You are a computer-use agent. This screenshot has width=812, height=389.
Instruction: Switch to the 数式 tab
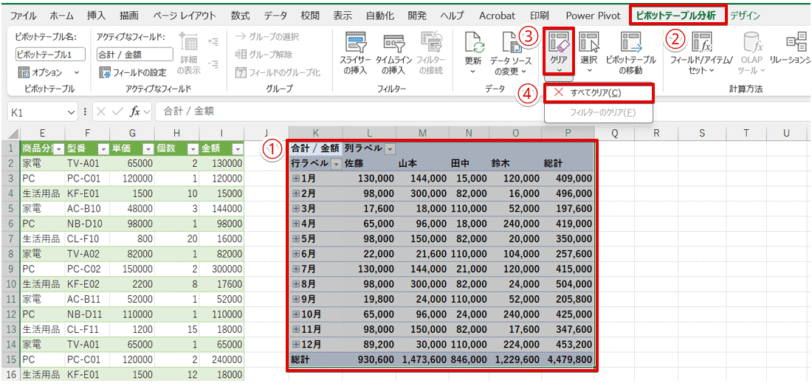tap(240, 16)
